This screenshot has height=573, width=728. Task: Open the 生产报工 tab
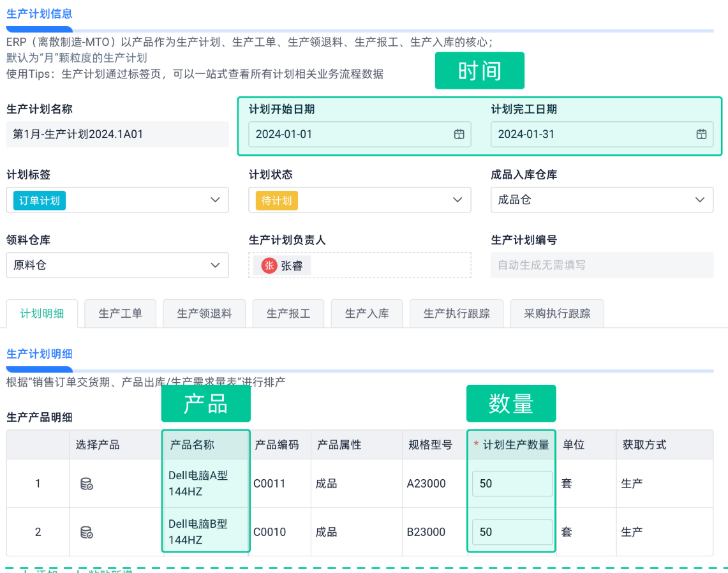click(x=288, y=313)
